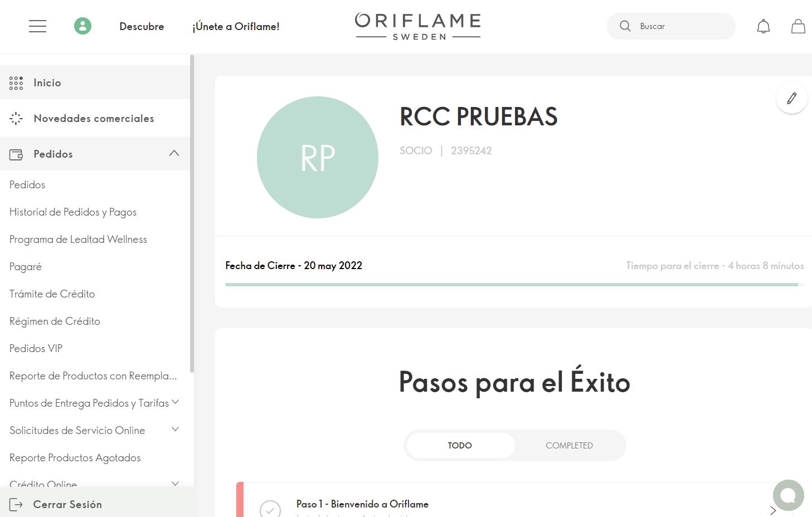
Task: Click the Paso 1 checkmark circle
Action: 270,509
